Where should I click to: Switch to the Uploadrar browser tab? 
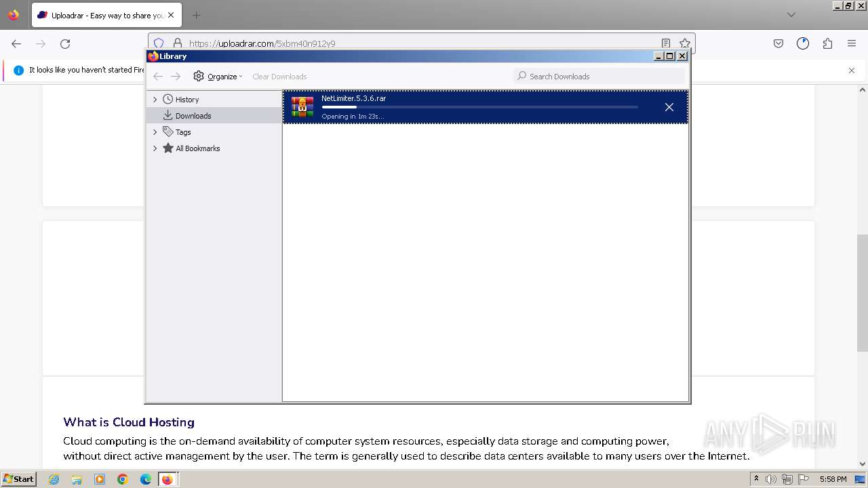(x=106, y=15)
